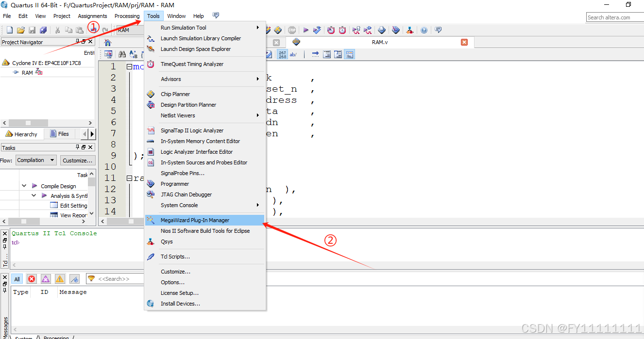This screenshot has width=644, height=339.
Task: Click the red Stop Processing icon
Action: point(291,30)
